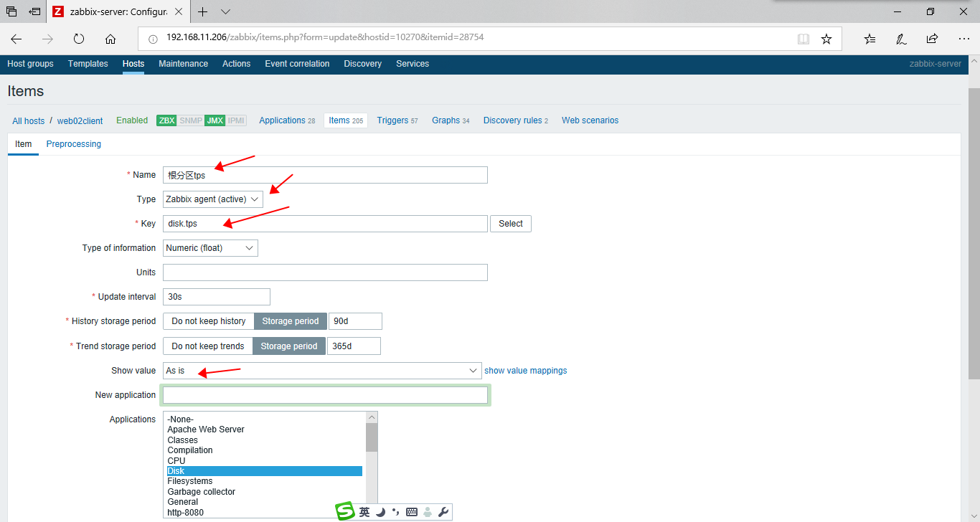Click the SNMP availability badge
Image resolution: width=980 pixels, height=522 pixels.
191,120
